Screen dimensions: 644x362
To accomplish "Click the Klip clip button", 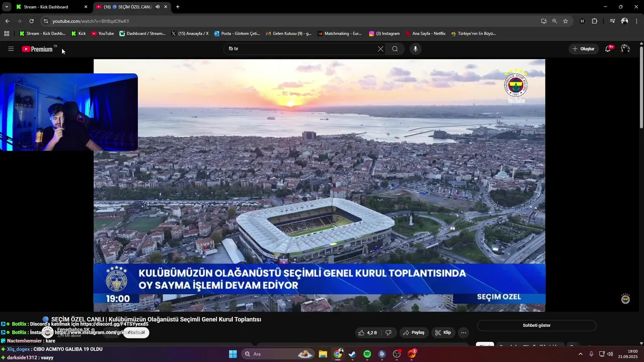I will coord(443,333).
